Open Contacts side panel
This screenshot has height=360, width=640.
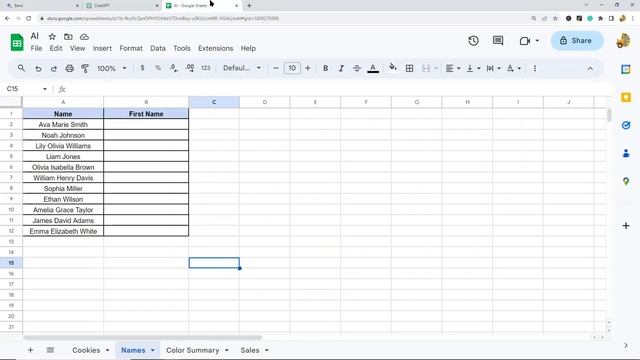coord(626,153)
